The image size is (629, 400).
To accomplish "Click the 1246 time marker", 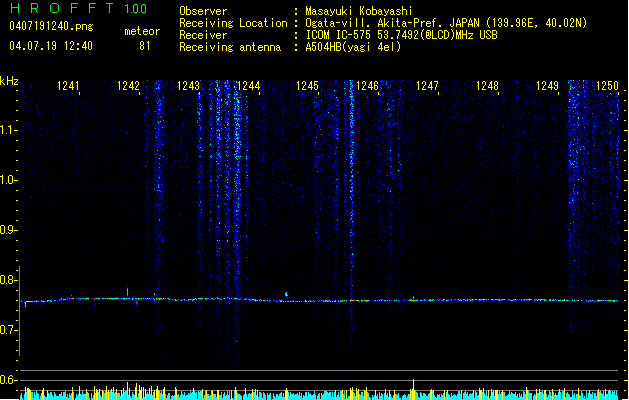I will (367, 86).
